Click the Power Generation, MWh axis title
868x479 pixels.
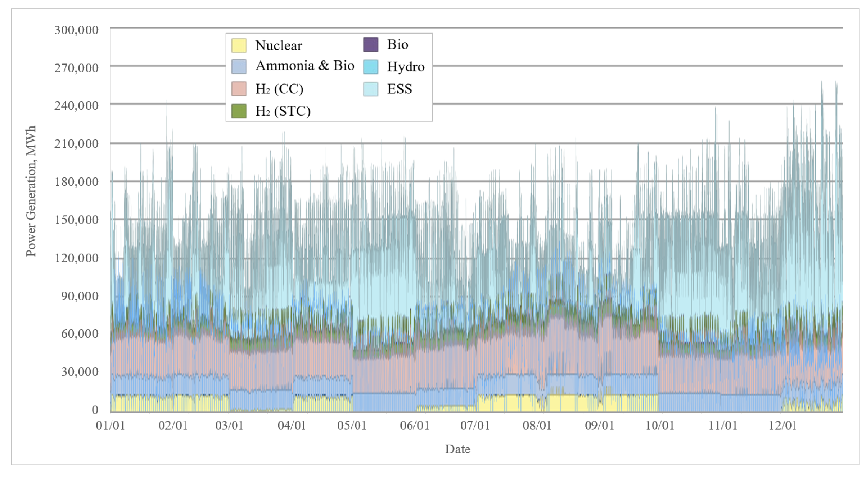31,191
